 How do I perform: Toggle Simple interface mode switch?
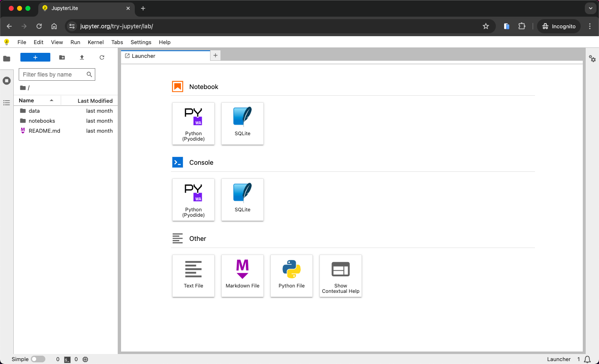point(38,359)
